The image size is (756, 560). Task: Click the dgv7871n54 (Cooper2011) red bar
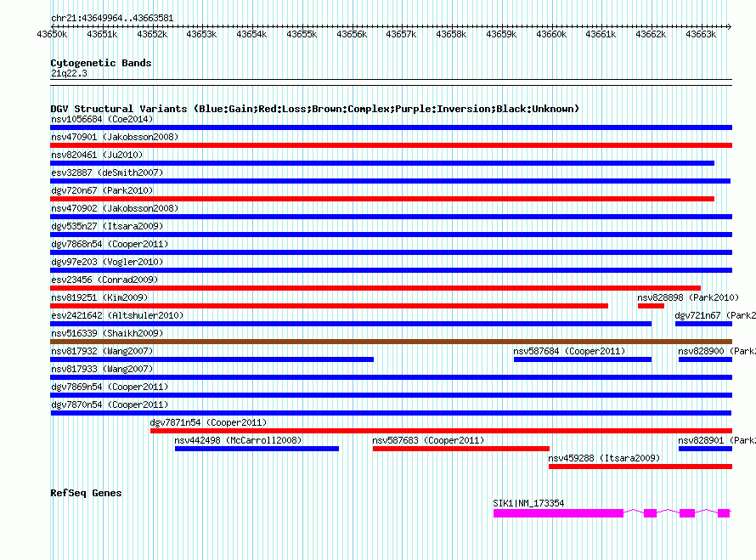click(441, 431)
